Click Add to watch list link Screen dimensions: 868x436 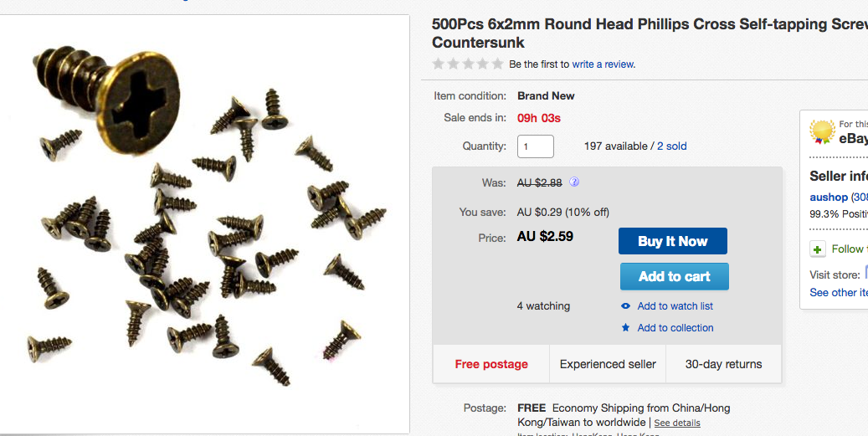pyautogui.click(x=675, y=306)
